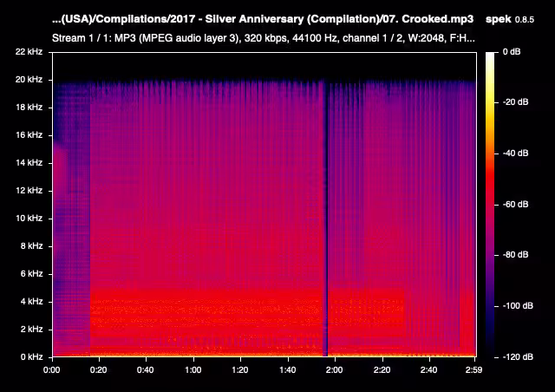Click the 0:40 time axis label

click(146, 370)
